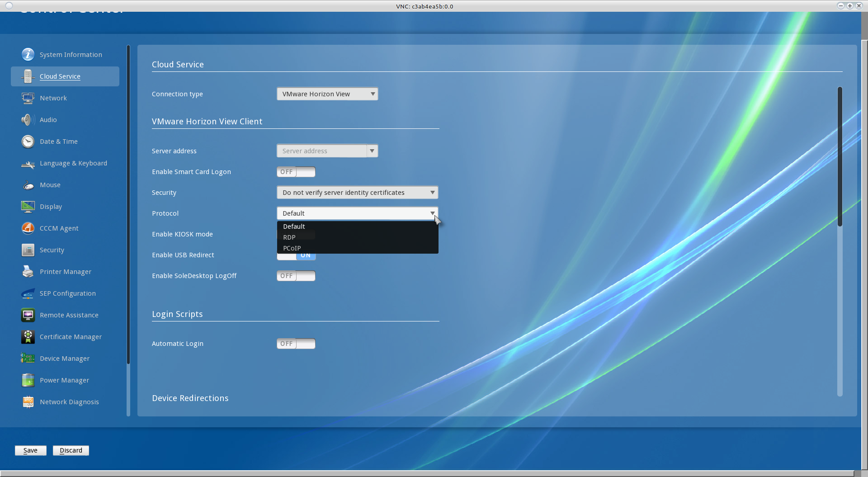Click the content panel vertical scrollbar
Viewport: 868px width, 477px height.
[x=840, y=157]
